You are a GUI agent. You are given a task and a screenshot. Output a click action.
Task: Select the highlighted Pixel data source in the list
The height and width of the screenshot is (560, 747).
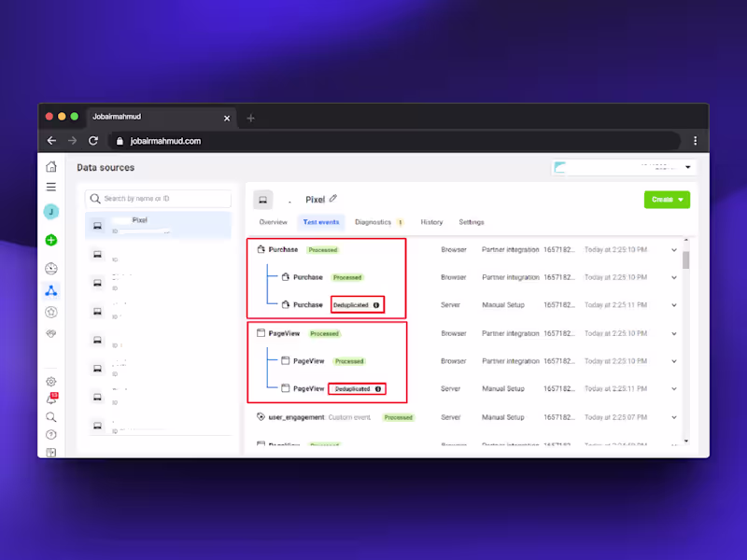(158, 225)
